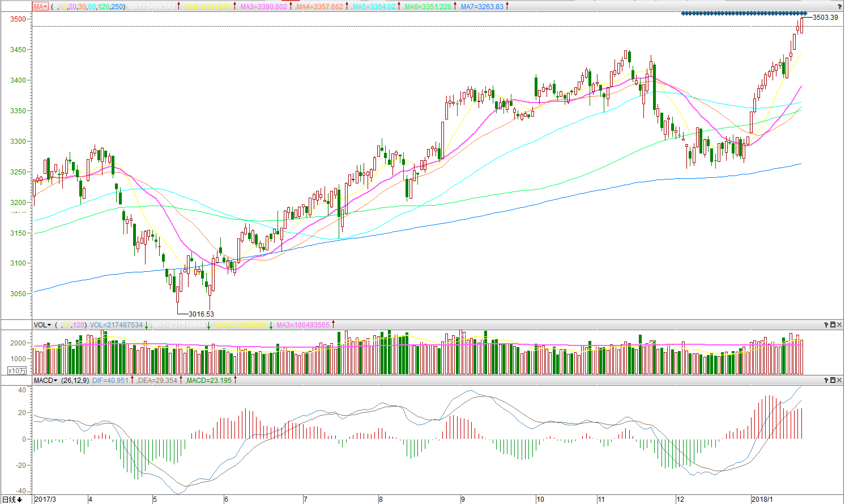Click the 3503.39 high price label
Screen dimensions: 845x504
tap(825, 18)
